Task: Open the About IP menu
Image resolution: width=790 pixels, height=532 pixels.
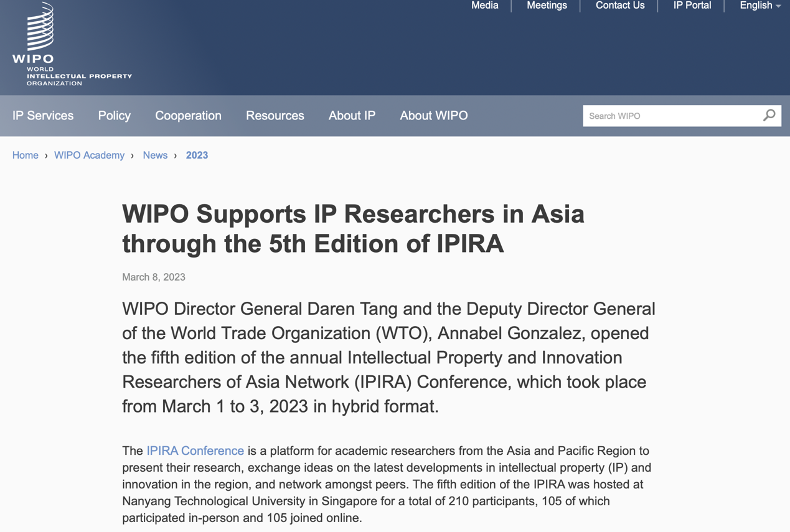Action: click(x=352, y=116)
